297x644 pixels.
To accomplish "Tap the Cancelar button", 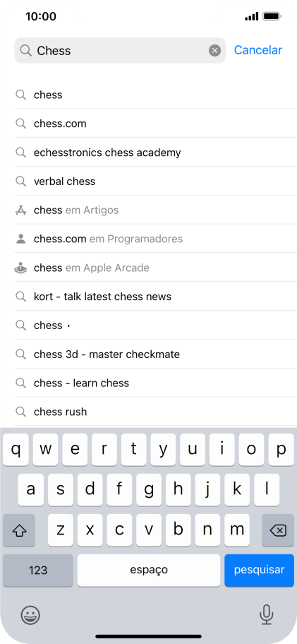I will click(258, 50).
